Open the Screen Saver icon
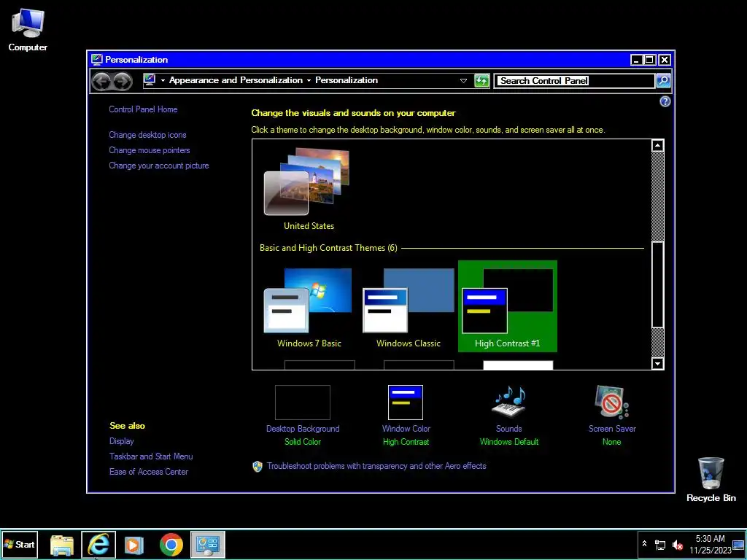This screenshot has width=747, height=560. [612, 402]
